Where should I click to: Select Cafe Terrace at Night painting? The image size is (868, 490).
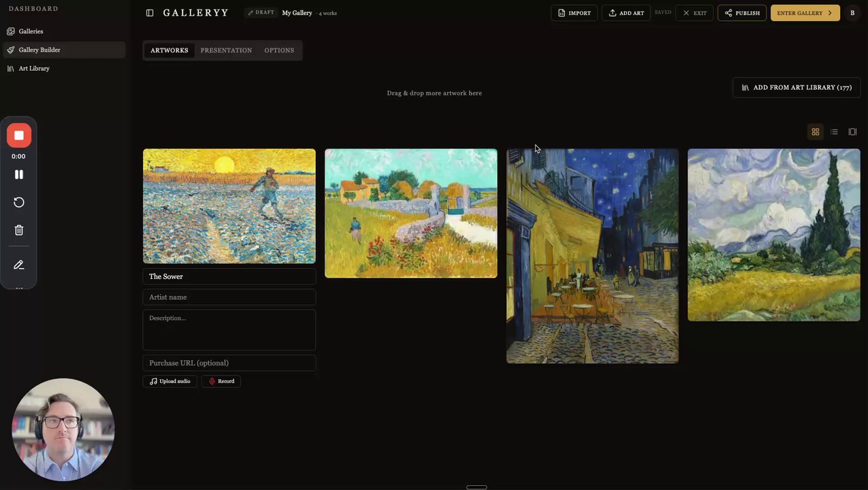click(x=592, y=256)
